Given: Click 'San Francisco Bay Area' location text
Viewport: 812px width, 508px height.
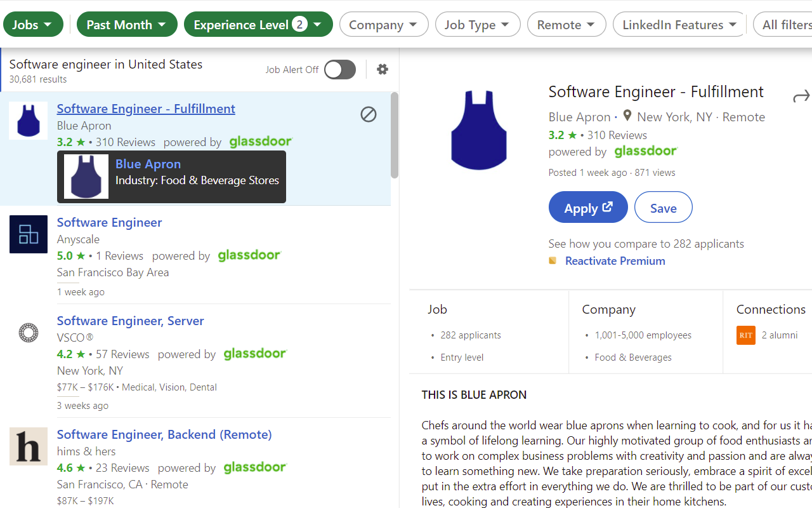Looking at the screenshot, I should coord(113,272).
